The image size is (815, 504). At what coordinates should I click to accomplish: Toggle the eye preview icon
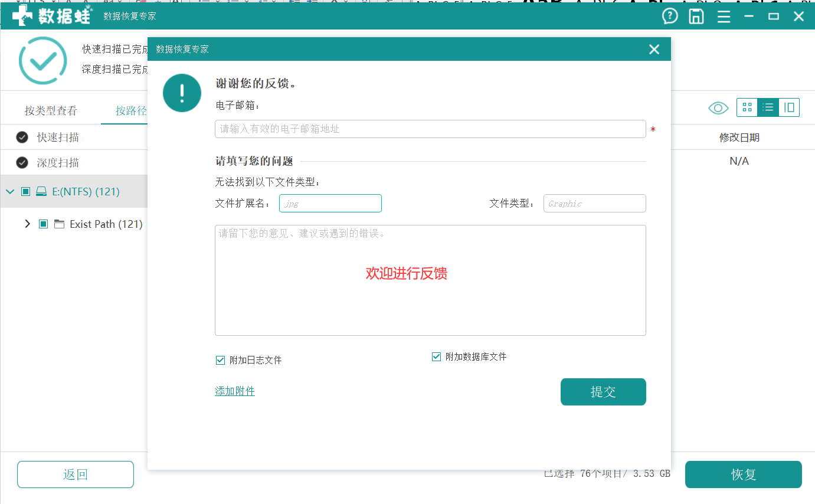[x=718, y=107]
